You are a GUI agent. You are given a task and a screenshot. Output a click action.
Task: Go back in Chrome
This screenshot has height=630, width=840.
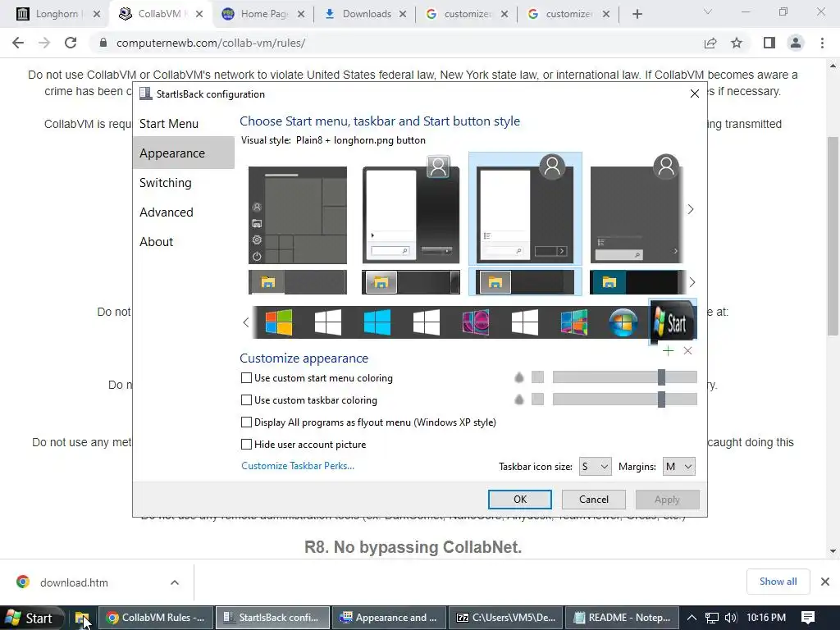point(18,43)
